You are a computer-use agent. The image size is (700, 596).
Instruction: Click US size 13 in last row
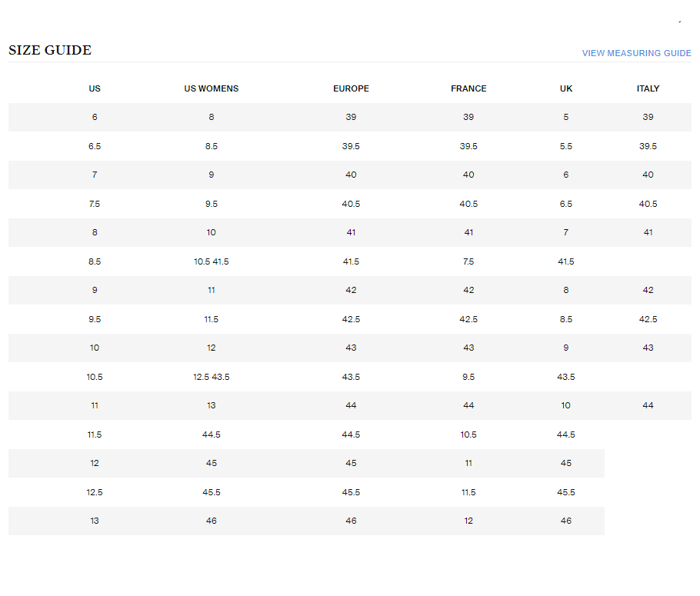coord(95,521)
